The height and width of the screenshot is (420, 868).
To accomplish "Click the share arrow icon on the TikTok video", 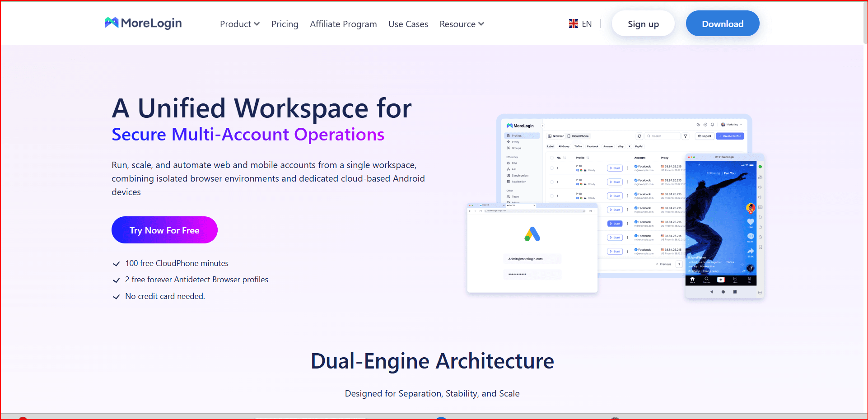I will (x=750, y=251).
